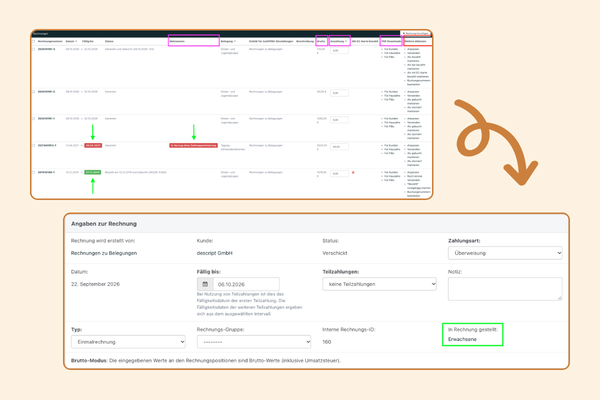The image size is (600, 400).
Task: Check the box of the row with red overdue date
Action: tap(34, 145)
